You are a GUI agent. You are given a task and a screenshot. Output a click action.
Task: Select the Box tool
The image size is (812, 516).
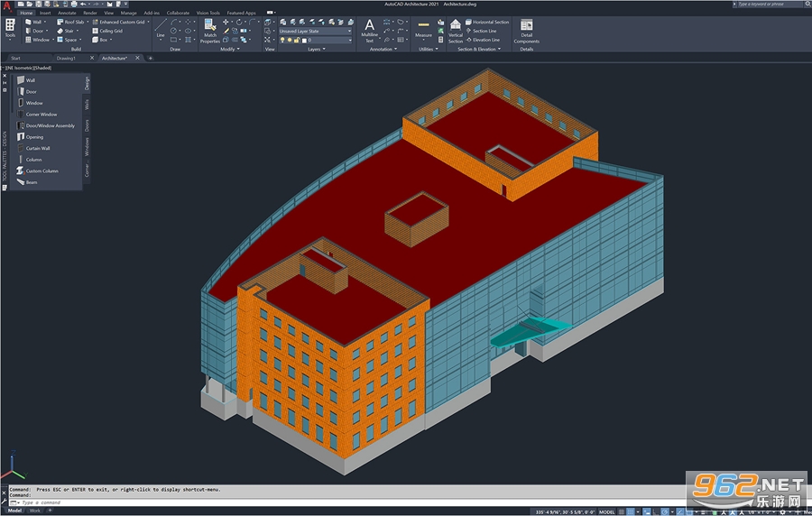click(100, 40)
